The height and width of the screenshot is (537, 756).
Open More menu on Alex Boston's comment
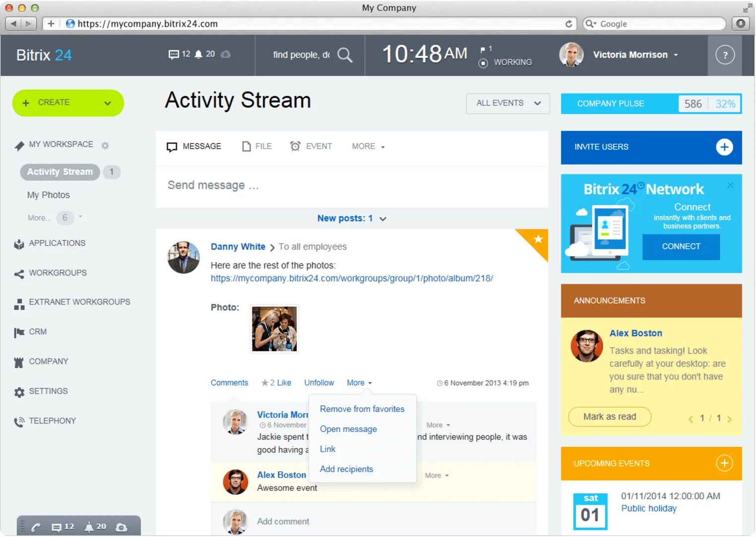tap(436, 476)
